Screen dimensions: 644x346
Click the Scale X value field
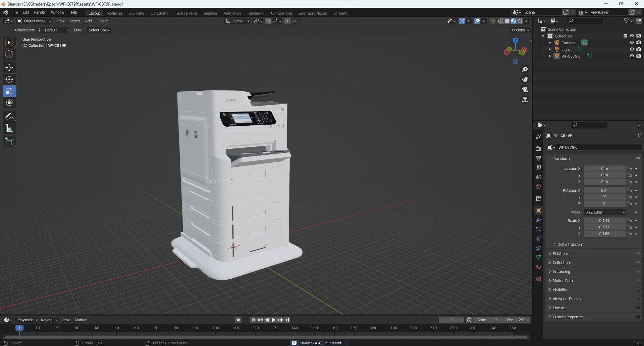tap(604, 220)
